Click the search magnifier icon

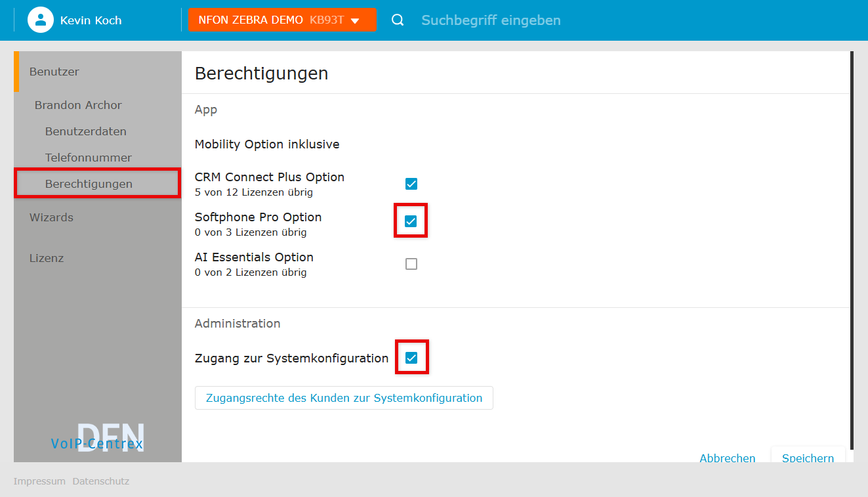398,20
